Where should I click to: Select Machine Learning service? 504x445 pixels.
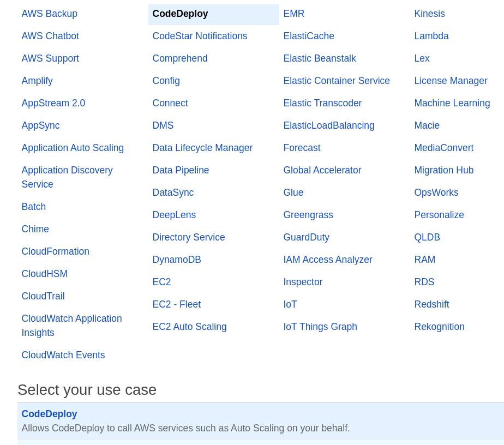452,103
